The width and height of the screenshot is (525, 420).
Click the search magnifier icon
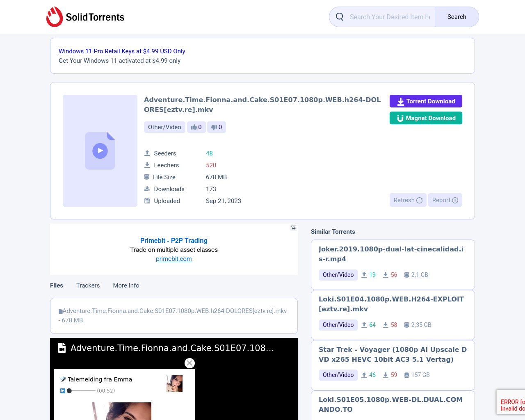pyautogui.click(x=340, y=17)
